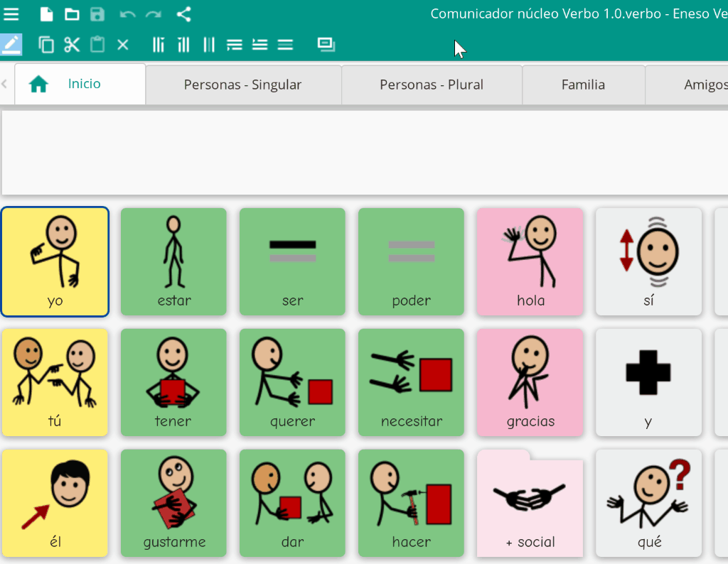Open the hamburger main menu
Image resolution: width=728 pixels, height=564 pixels.
click(11, 14)
